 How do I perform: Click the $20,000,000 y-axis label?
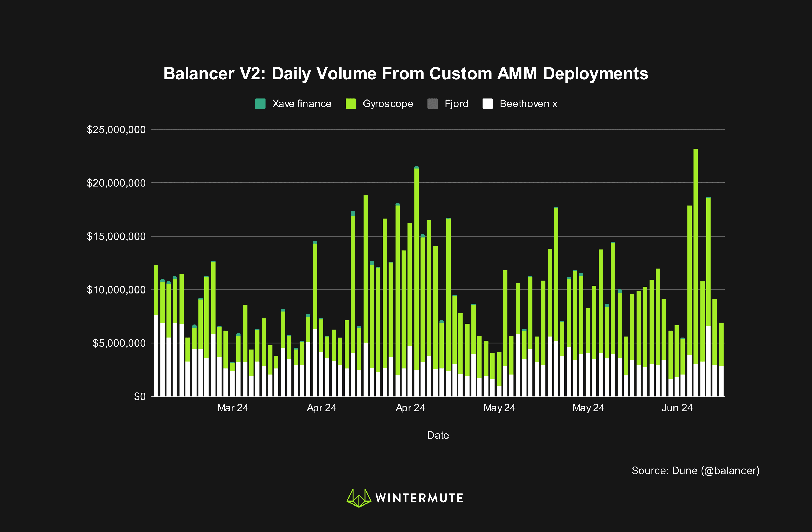[x=116, y=183]
